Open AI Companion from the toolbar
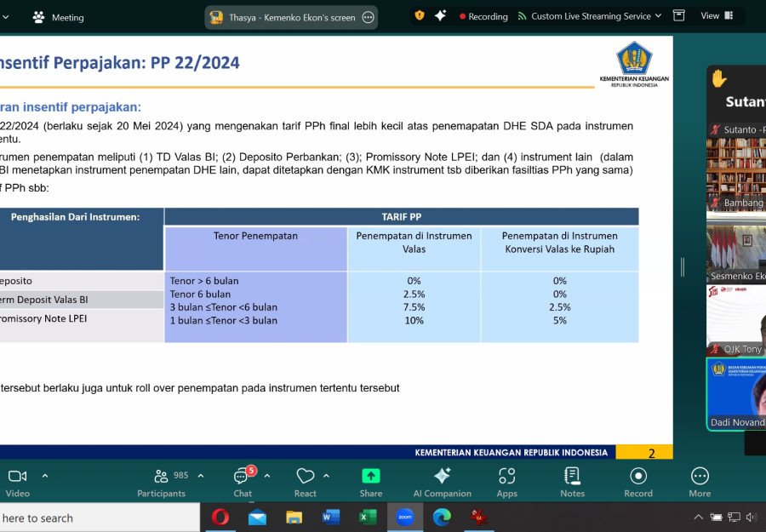Image resolution: width=766 pixels, height=532 pixels. [x=442, y=482]
